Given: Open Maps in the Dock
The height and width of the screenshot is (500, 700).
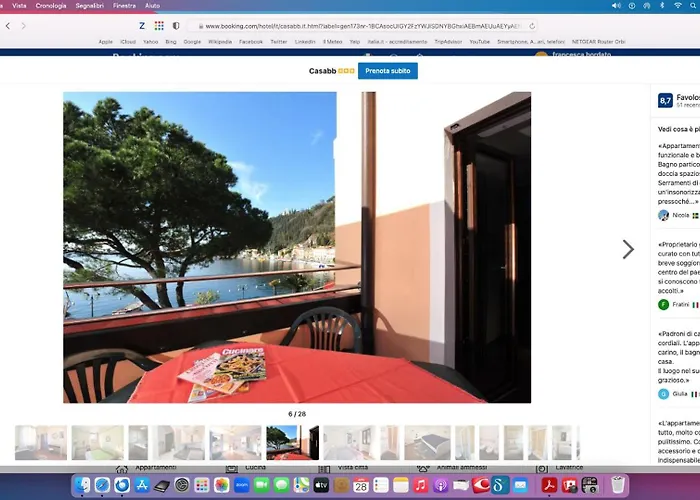Looking at the screenshot, I should [301, 485].
